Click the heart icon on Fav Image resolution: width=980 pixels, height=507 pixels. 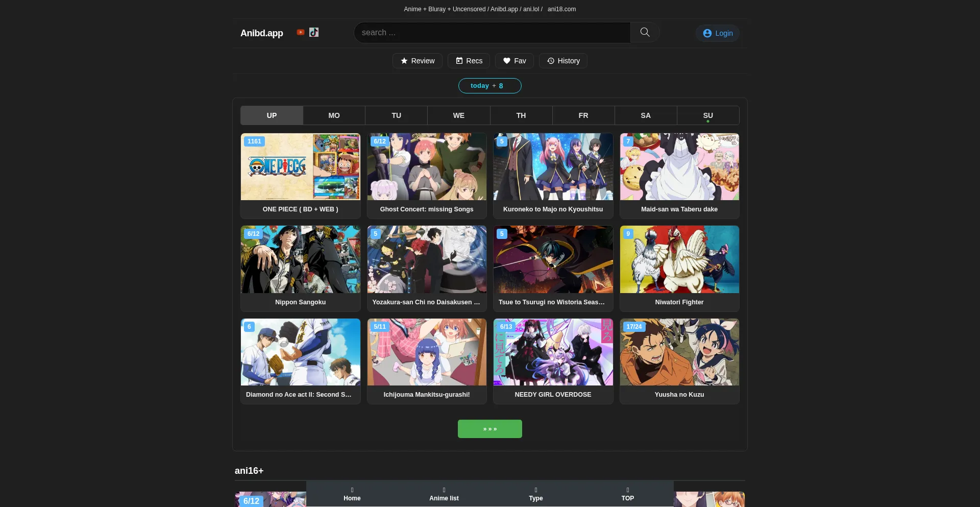point(507,61)
